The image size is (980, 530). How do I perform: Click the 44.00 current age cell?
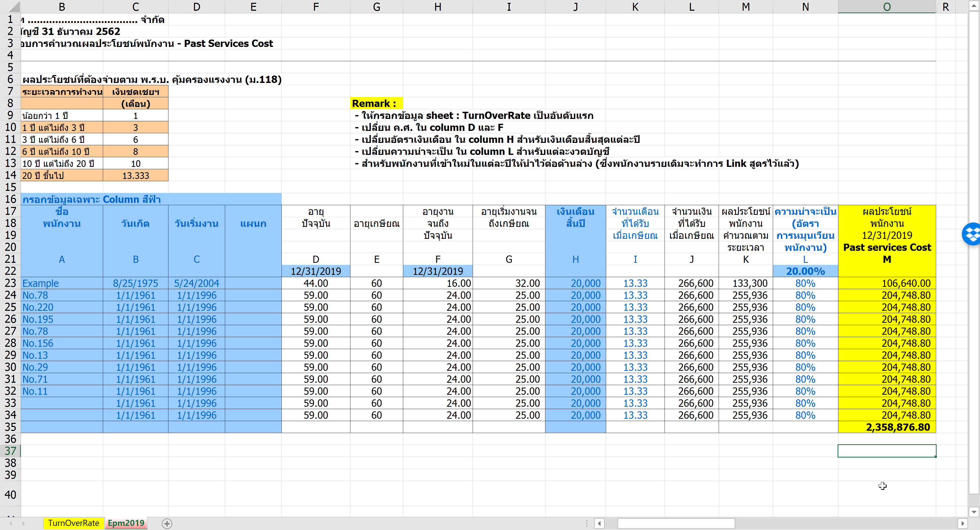pyautogui.click(x=316, y=283)
